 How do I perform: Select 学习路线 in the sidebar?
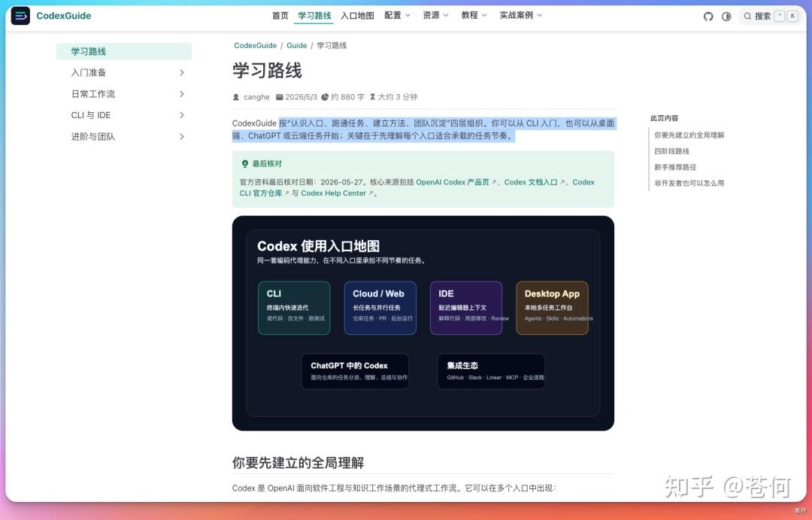[124, 51]
